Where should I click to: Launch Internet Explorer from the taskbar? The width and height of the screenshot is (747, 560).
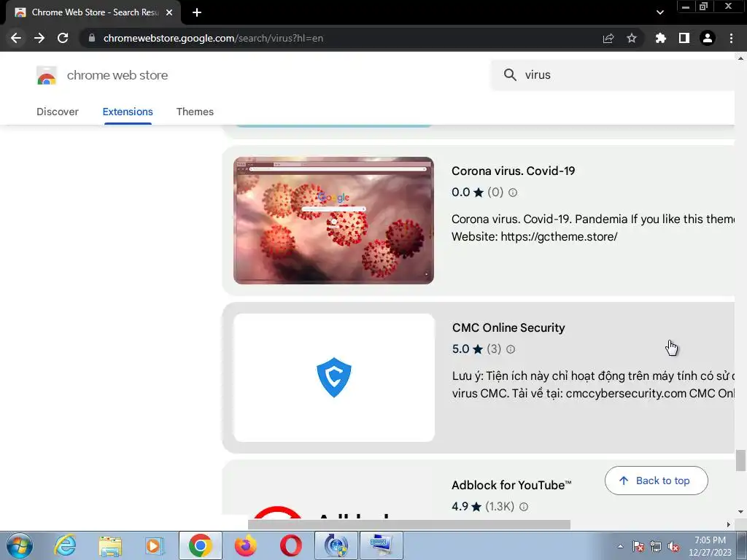[65, 545]
